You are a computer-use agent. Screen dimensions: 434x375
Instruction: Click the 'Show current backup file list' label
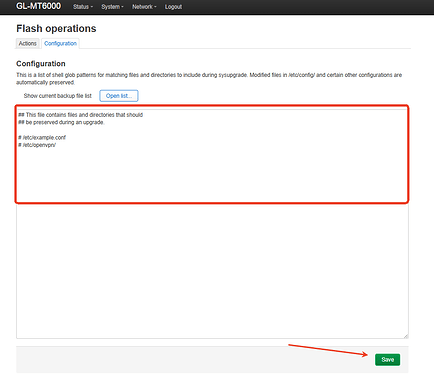click(58, 96)
